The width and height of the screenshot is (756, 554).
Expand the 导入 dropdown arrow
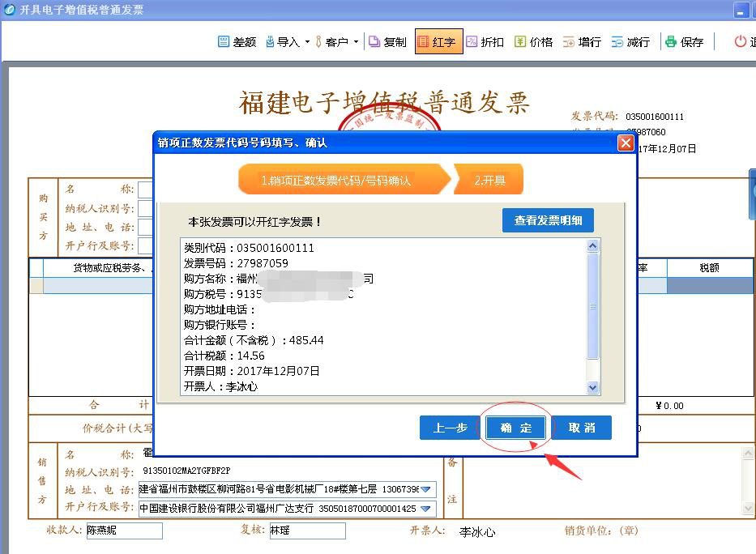point(307,42)
